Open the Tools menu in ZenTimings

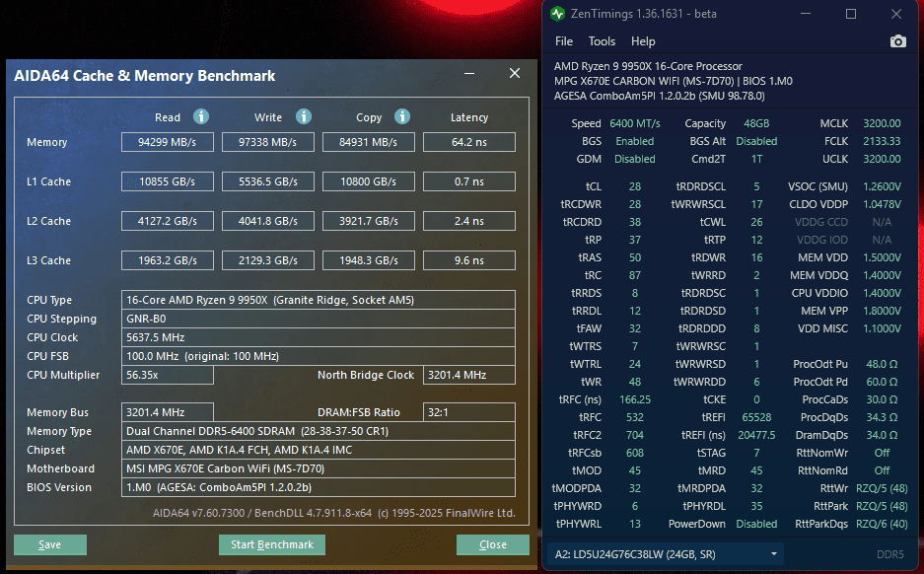click(x=602, y=41)
